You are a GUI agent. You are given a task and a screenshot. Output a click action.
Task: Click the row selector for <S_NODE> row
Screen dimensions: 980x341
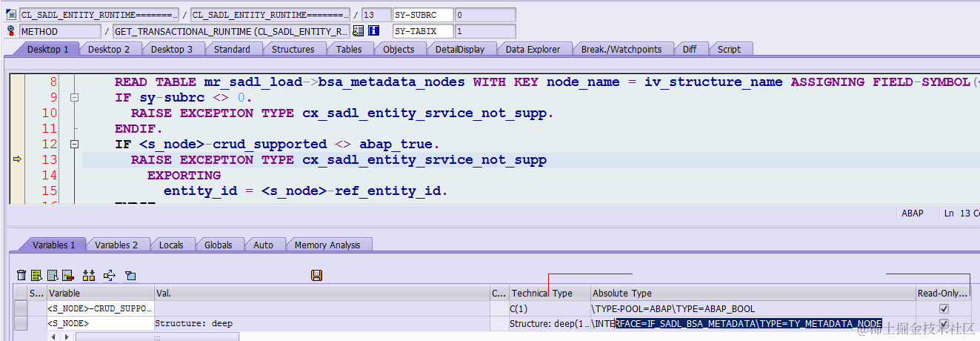click(21, 324)
